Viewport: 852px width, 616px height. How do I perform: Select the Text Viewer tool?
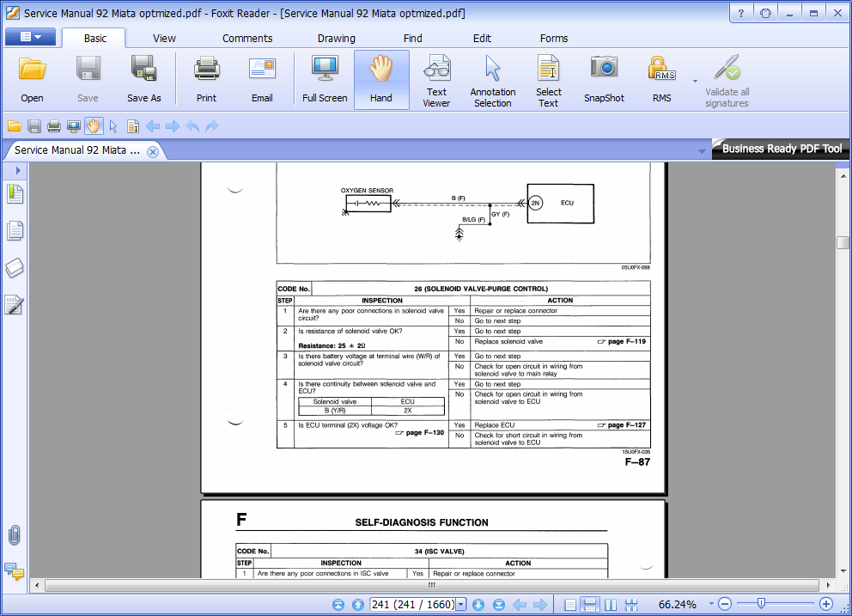[x=436, y=80]
